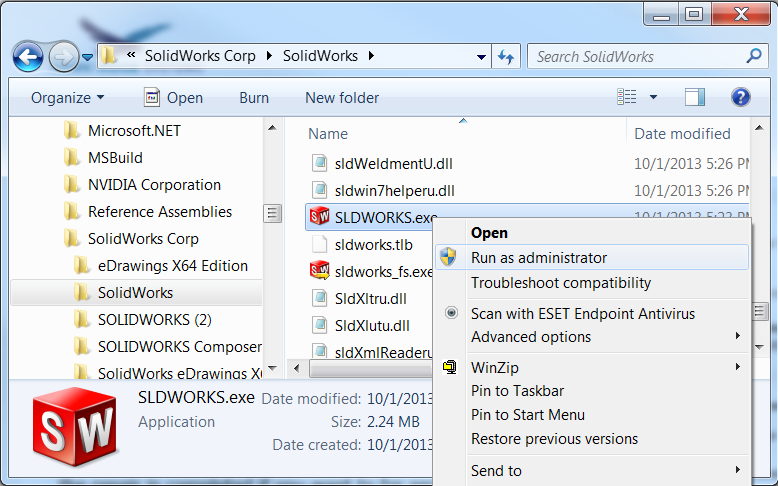Open the Organize menu
Image resolution: width=778 pixels, height=486 pixels.
pos(67,98)
